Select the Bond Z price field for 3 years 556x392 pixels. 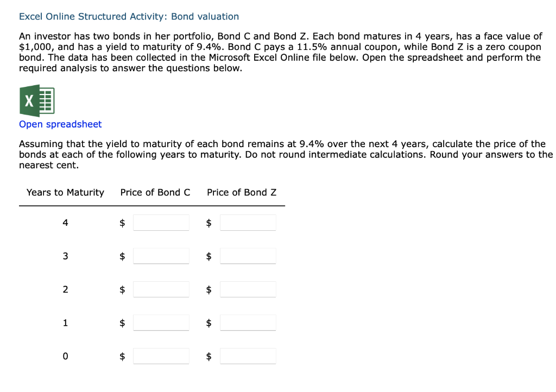(x=248, y=256)
